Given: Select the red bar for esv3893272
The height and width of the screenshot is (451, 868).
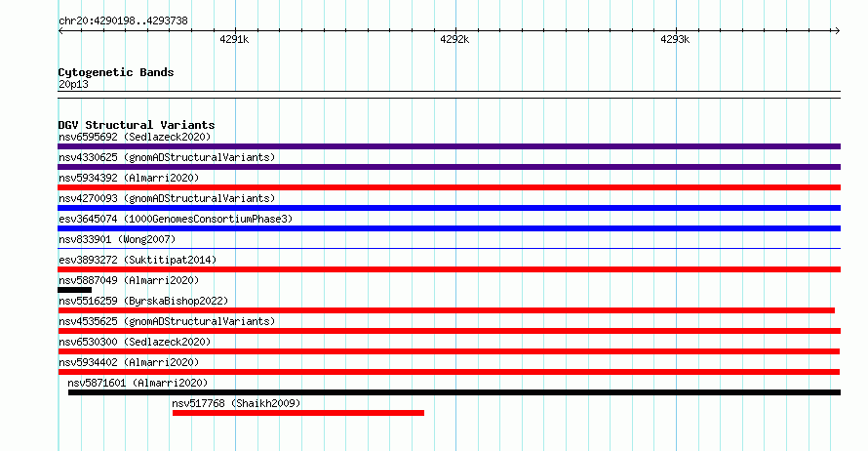Looking at the screenshot, I should (449, 269).
